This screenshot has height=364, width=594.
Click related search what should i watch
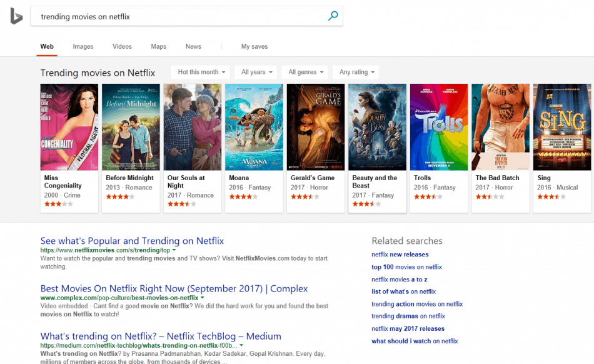415,341
